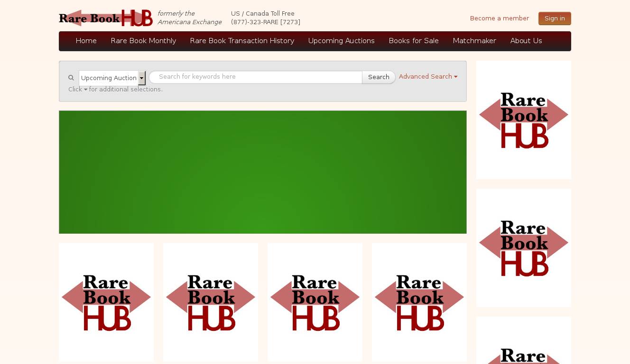Open the Books for Sale page
The height and width of the screenshot is (364, 630).
[413, 41]
